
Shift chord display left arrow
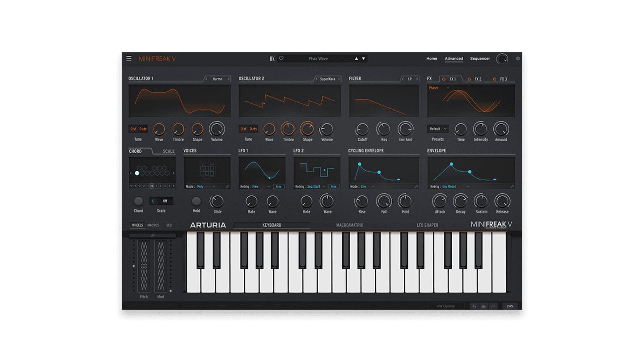pyautogui.click(x=131, y=173)
